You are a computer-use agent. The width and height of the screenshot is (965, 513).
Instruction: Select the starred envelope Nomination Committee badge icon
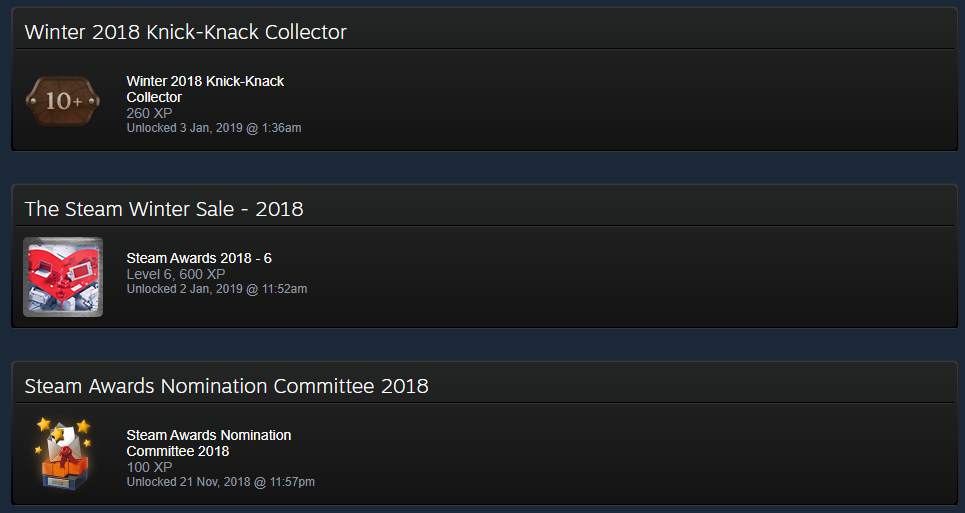point(63,453)
